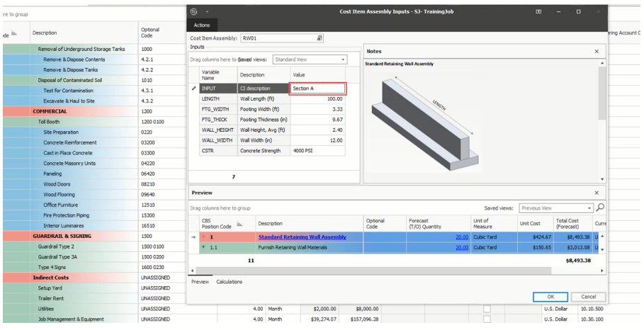
Task: Click the Preview grid horizontal scrollbar
Action: coord(397,271)
